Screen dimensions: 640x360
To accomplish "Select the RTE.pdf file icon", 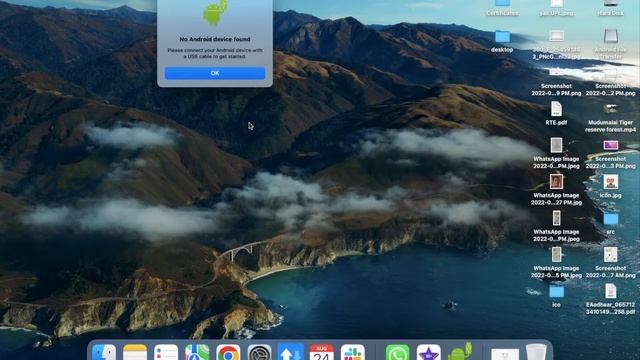I will pos(556,109).
